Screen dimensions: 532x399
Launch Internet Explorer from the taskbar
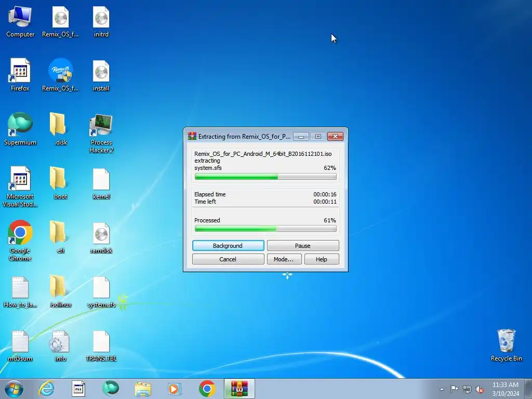tap(46, 389)
